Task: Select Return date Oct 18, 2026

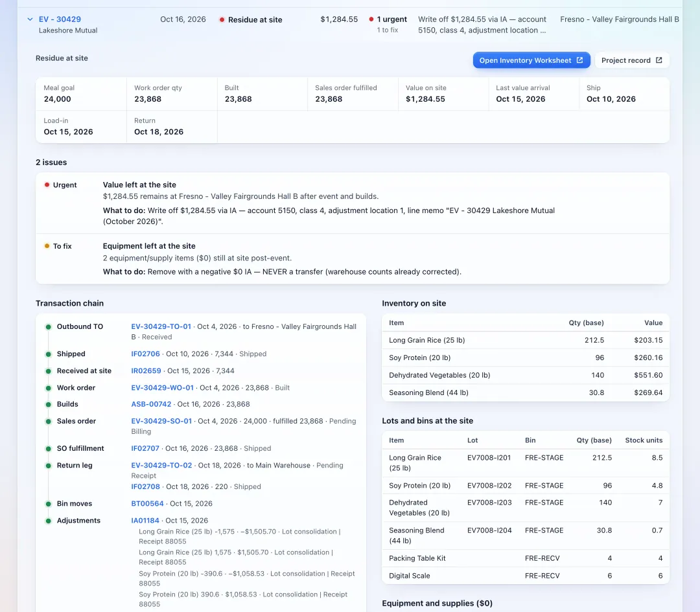Action: click(159, 131)
